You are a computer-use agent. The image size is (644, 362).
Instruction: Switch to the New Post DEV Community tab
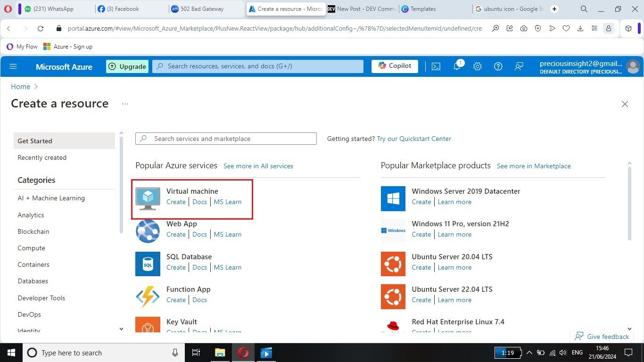362,9
